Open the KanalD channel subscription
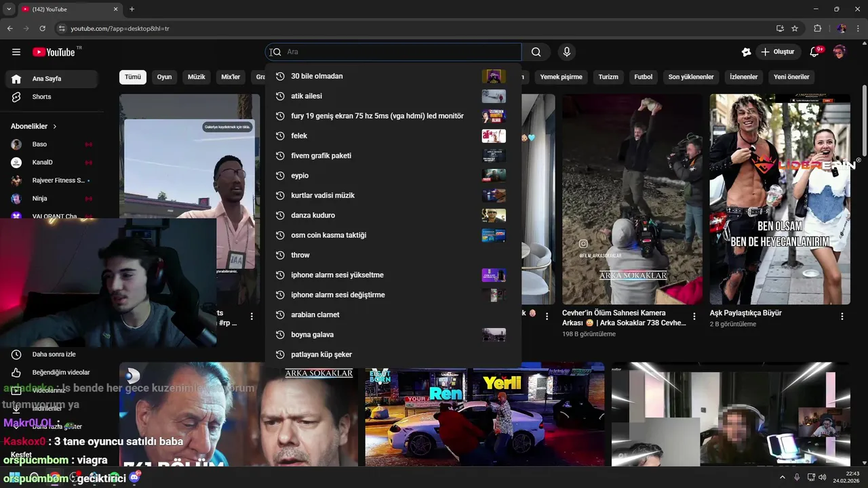868x488 pixels. tap(52, 163)
